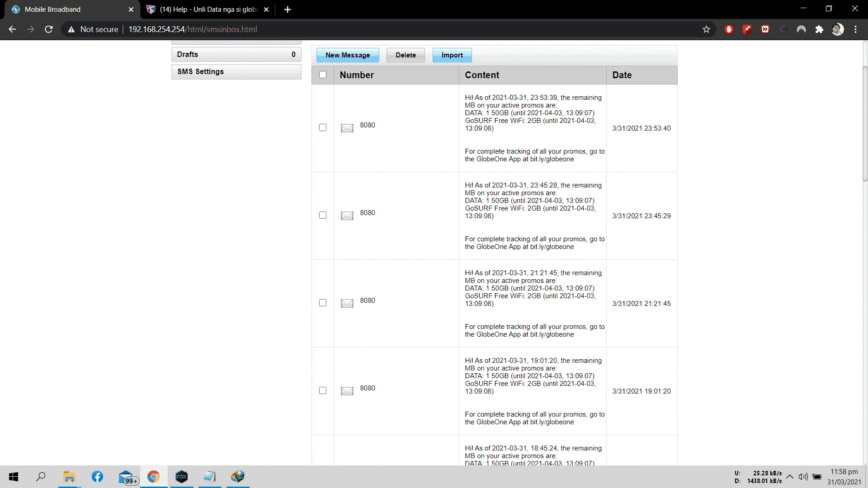Open envelope icon of the 23:45:29 message

[x=347, y=216]
